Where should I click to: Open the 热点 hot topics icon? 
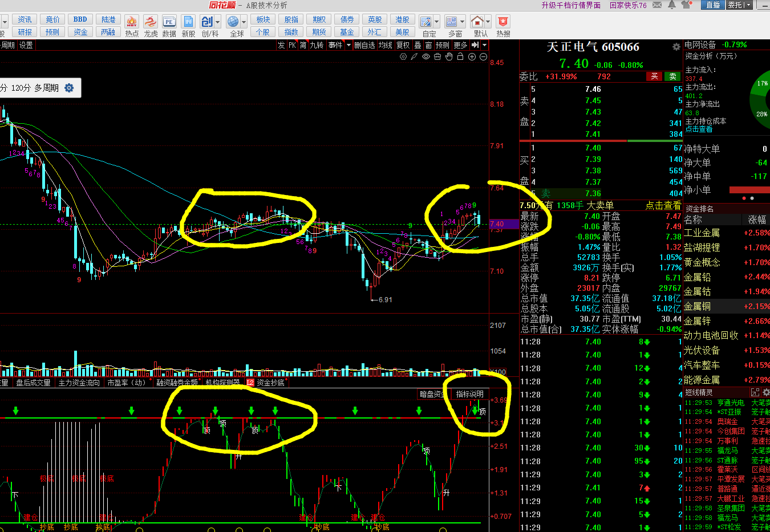(132, 22)
